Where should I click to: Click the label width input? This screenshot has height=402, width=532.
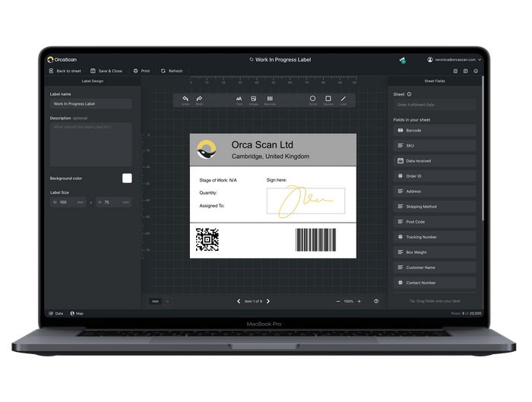click(x=68, y=202)
